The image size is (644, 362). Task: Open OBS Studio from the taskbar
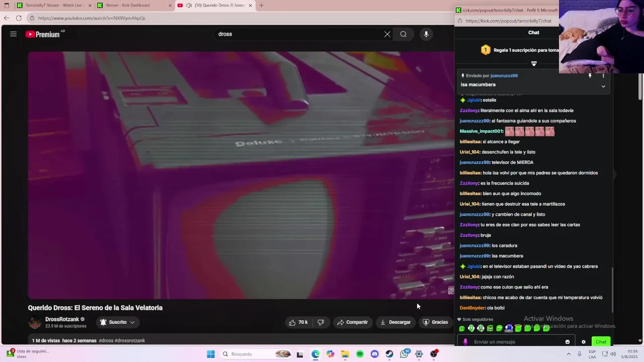coord(434,354)
